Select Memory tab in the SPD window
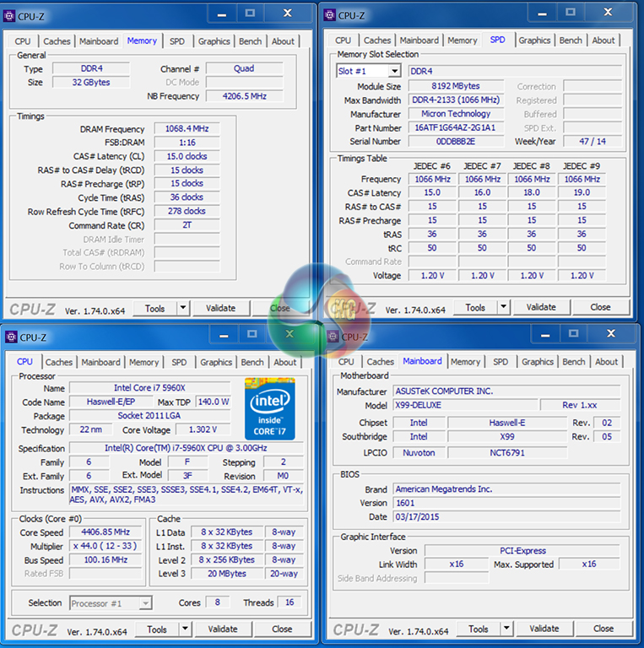The height and width of the screenshot is (648, 644). pos(463,40)
